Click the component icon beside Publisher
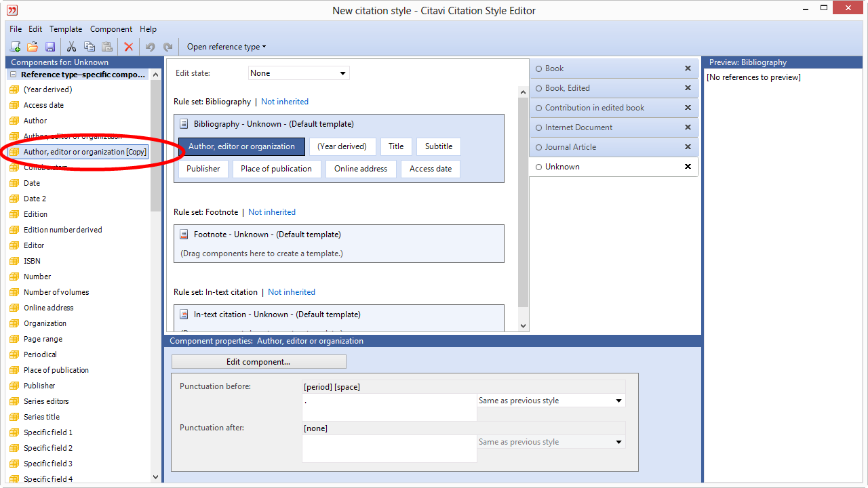The image size is (868, 488). click(14, 386)
